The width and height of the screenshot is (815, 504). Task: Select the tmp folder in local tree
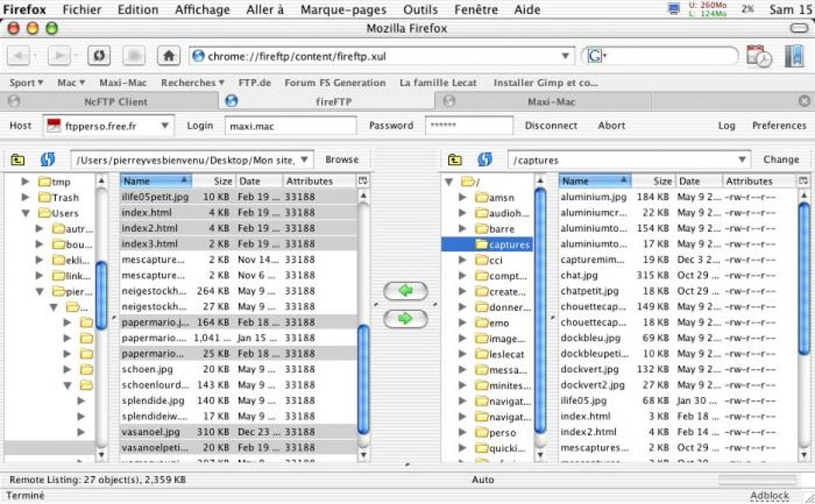pyautogui.click(x=54, y=182)
